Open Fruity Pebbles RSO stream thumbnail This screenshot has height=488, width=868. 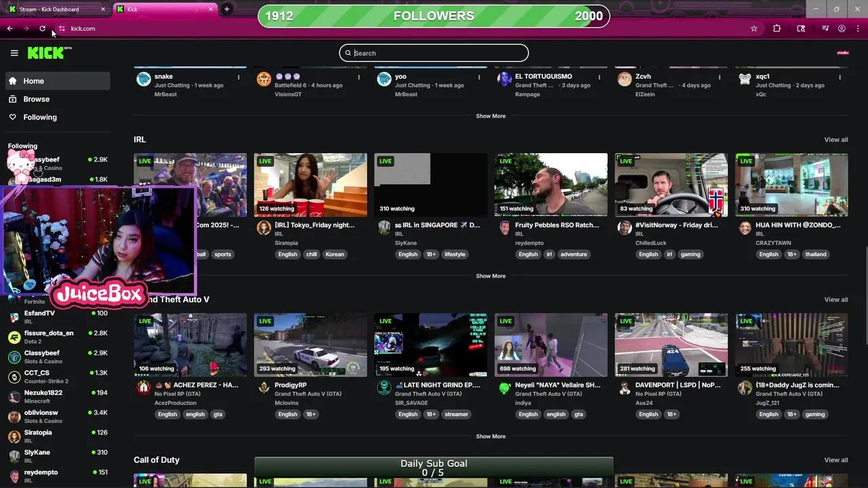551,185
